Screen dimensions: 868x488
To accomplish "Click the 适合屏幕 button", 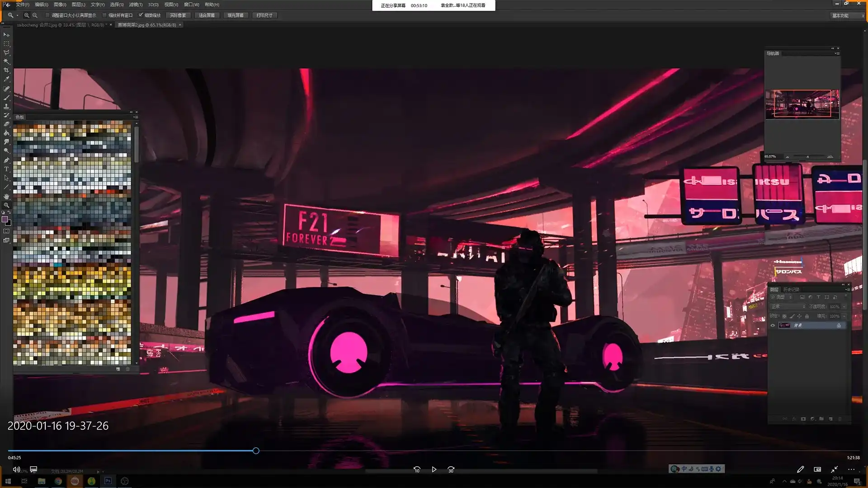I will 207,15.
